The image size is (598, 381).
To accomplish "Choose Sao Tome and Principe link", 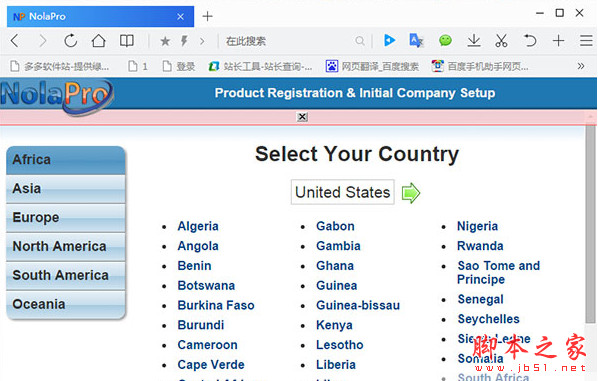I will [499, 273].
